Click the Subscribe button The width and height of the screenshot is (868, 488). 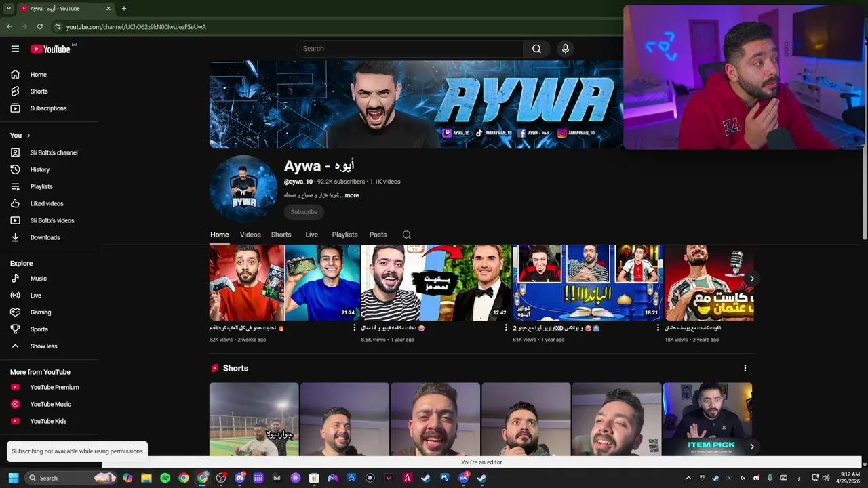tap(304, 212)
